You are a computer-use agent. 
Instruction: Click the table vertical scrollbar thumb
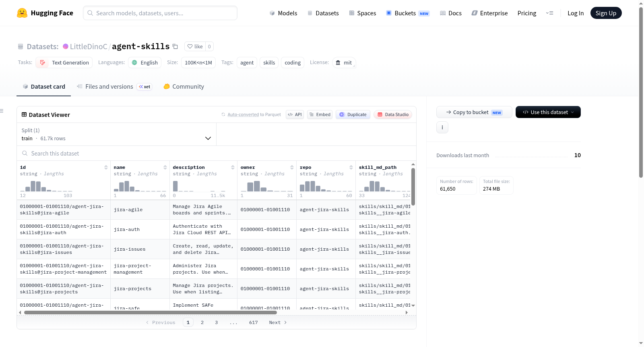tap(413, 187)
